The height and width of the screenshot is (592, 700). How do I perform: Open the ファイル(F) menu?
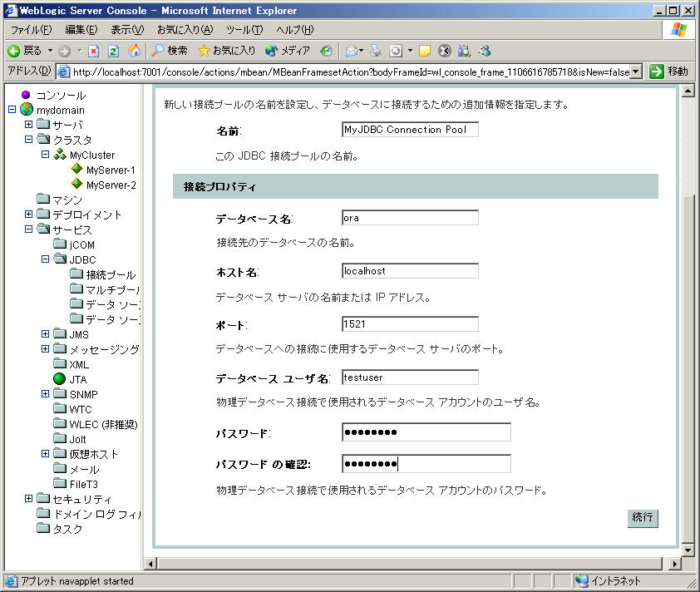tap(31, 30)
